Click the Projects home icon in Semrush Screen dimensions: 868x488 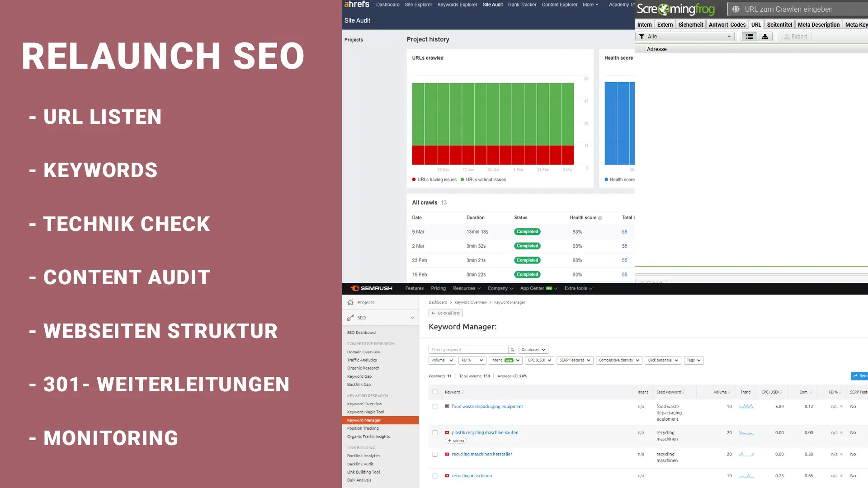[350, 302]
